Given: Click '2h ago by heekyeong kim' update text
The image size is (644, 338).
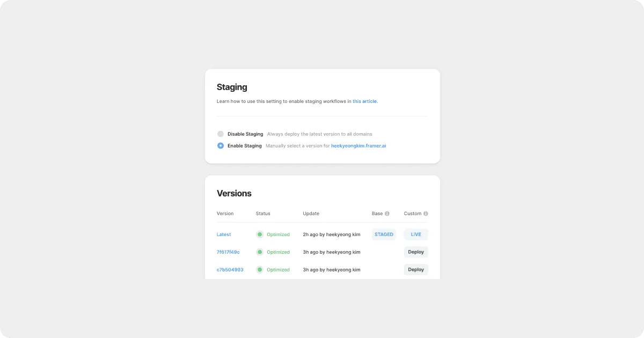Looking at the screenshot, I should point(332,234).
